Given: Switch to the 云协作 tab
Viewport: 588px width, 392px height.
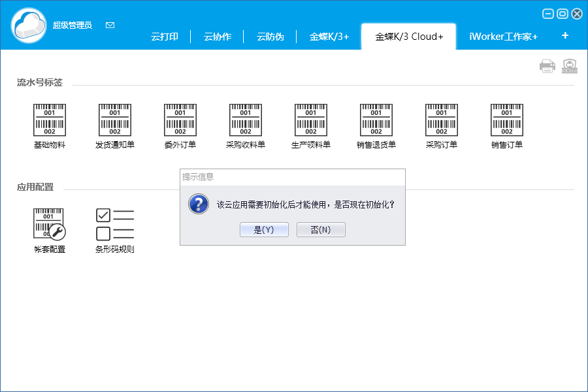Looking at the screenshot, I should coord(218,37).
